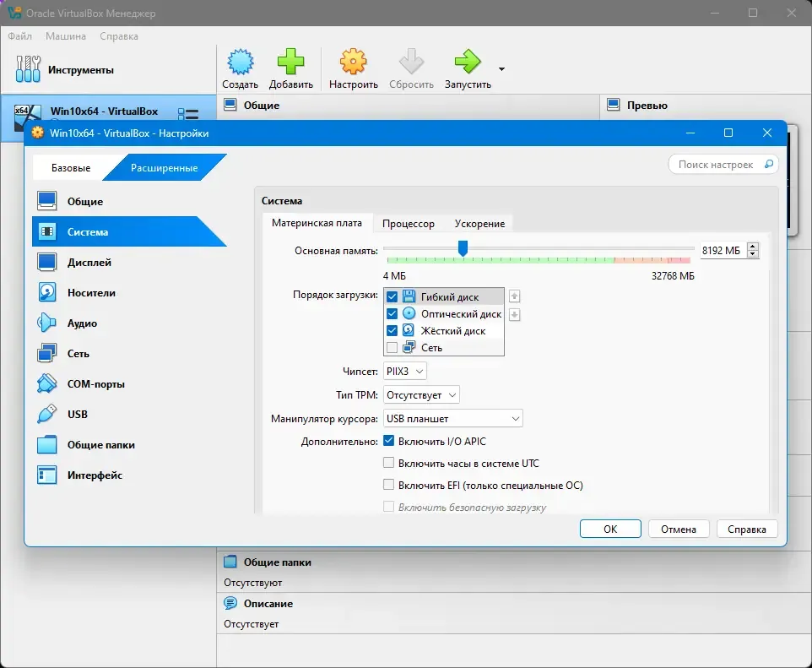
Task: Click the Сбросить arrow icon
Action: [411, 62]
